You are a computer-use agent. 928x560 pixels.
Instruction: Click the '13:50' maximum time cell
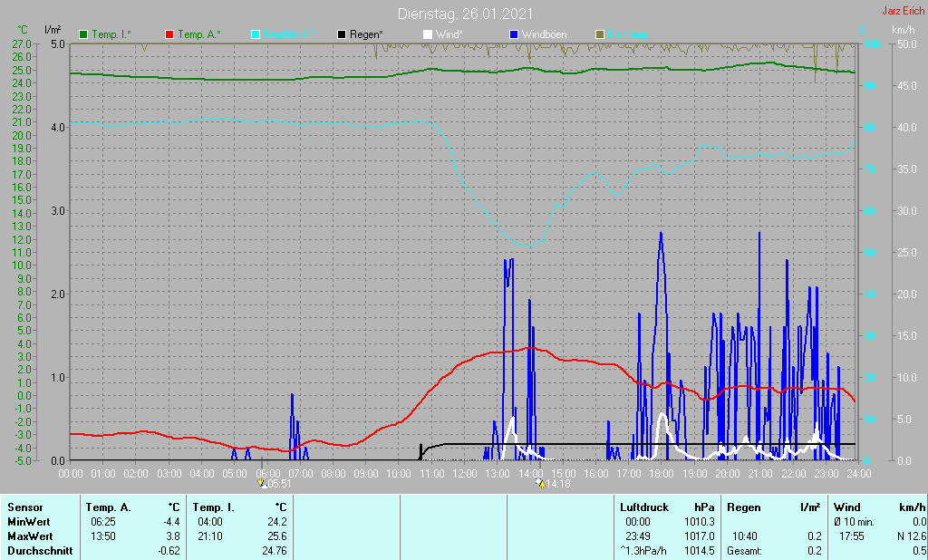point(103,536)
